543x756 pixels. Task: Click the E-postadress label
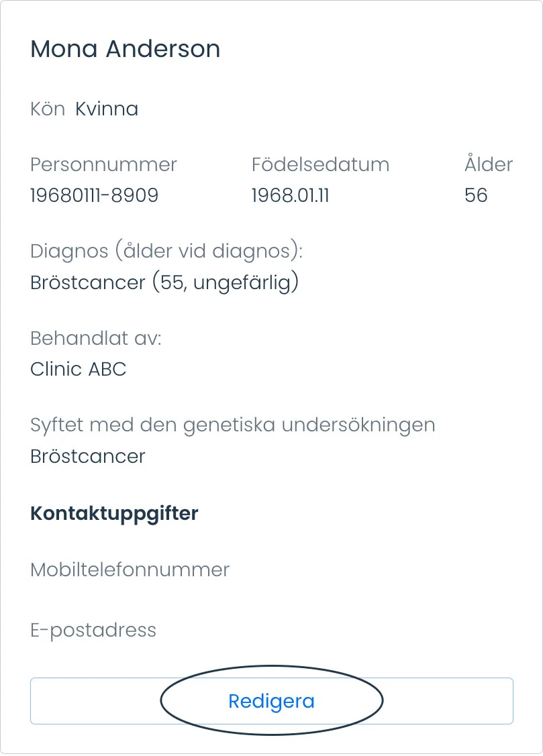[x=93, y=630]
